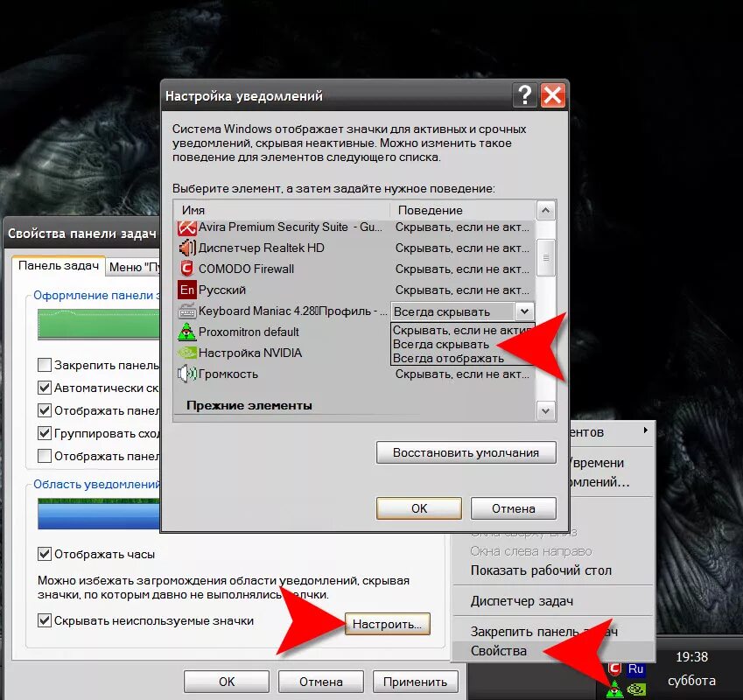Click the Поведение column header

tap(463, 210)
